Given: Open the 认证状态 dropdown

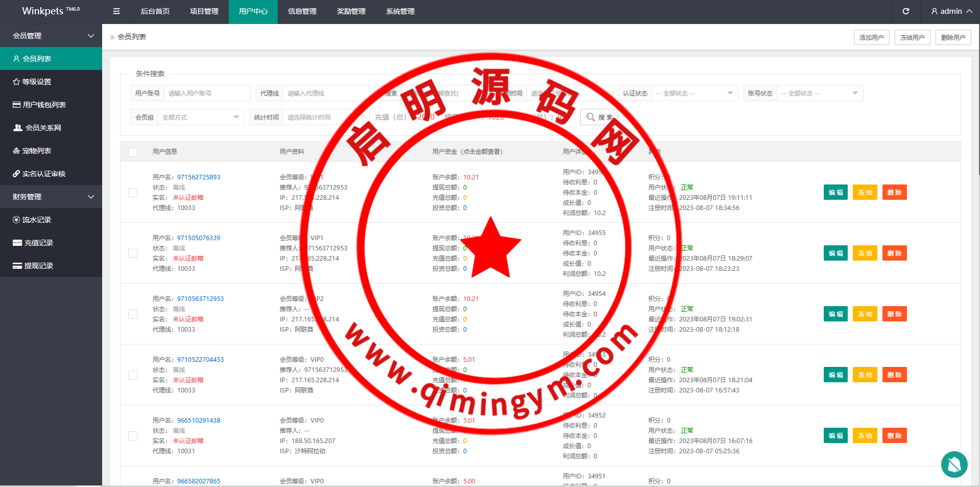Looking at the screenshot, I should pos(695,94).
